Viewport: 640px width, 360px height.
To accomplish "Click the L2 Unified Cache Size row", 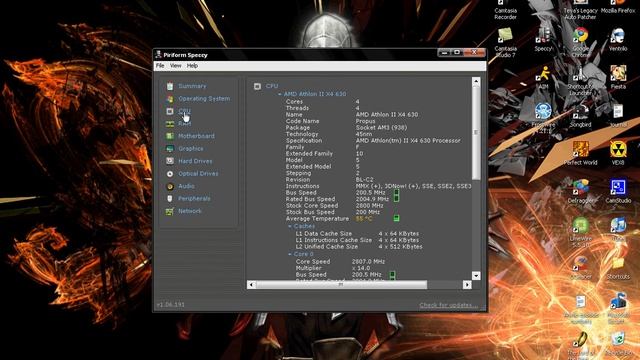I will click(359, 247).
